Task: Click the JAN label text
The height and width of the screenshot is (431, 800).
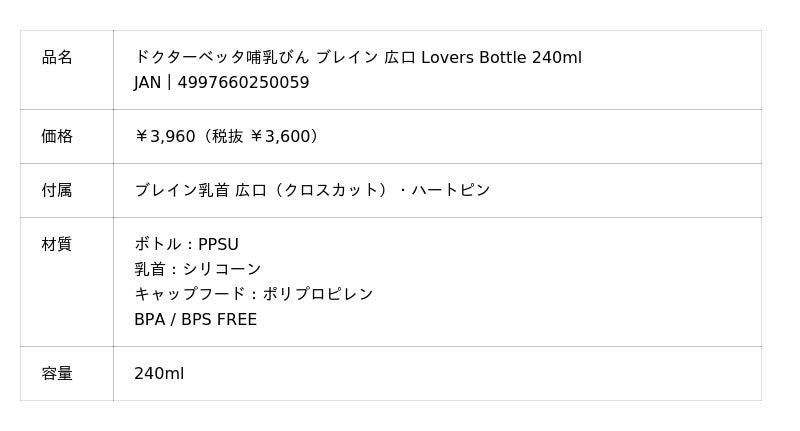Action: point(147,83)
